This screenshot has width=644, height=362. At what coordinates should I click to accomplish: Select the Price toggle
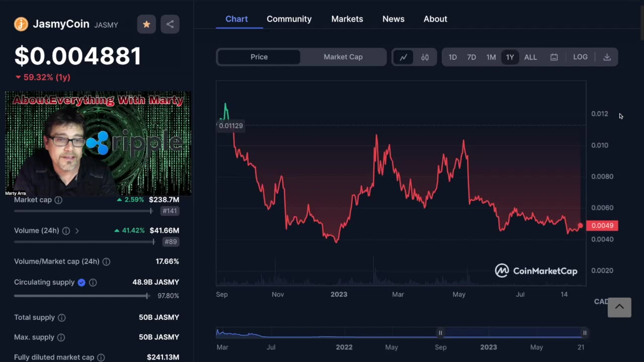[x=259, y=57]
